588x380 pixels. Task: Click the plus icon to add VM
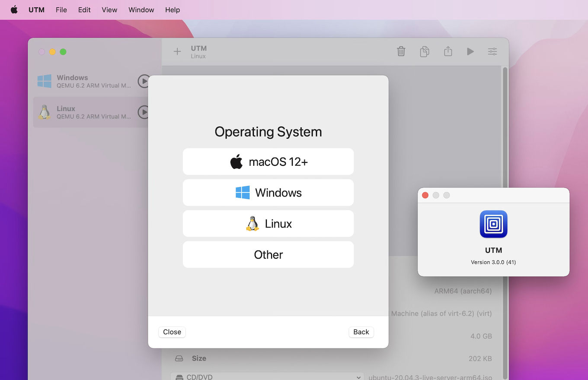(177, 51)
